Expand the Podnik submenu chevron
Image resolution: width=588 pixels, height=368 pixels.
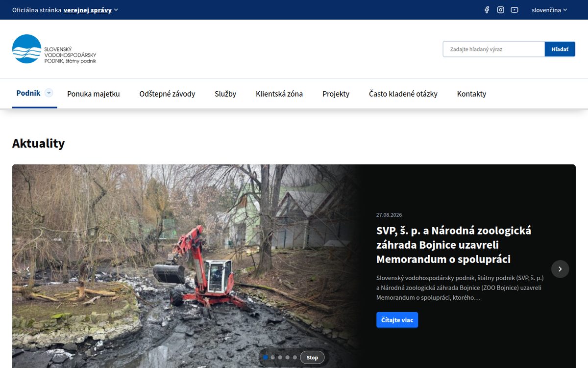[x=49, y=93]
